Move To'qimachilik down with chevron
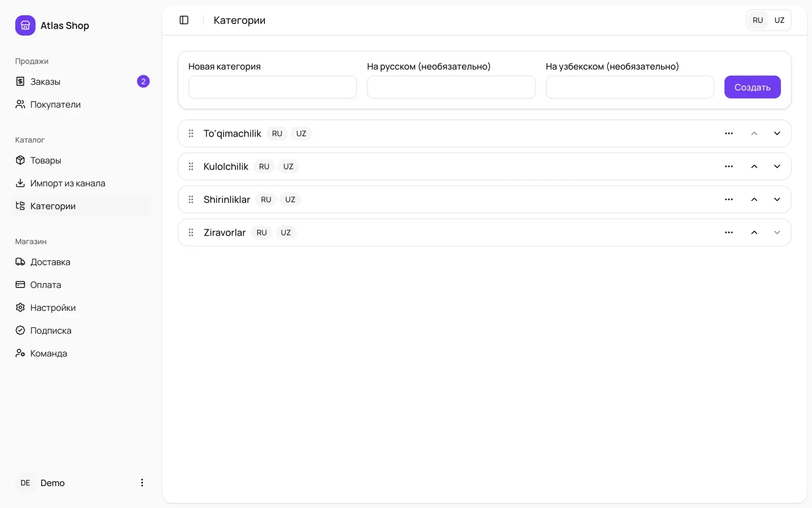The image size is (812, 508). [777, 134]
